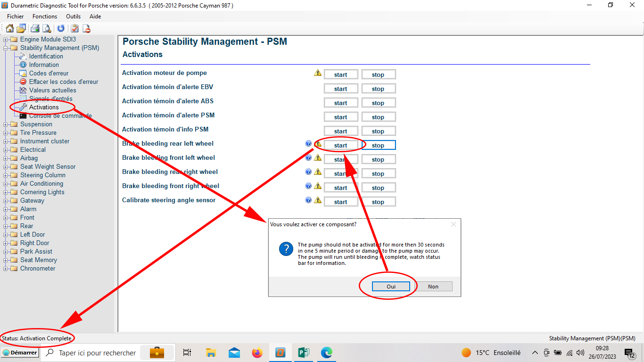644x362 pixels.
Task: Expand the Instrument cluster tree node
Action: pyautogui.click(x=6, y=141)
